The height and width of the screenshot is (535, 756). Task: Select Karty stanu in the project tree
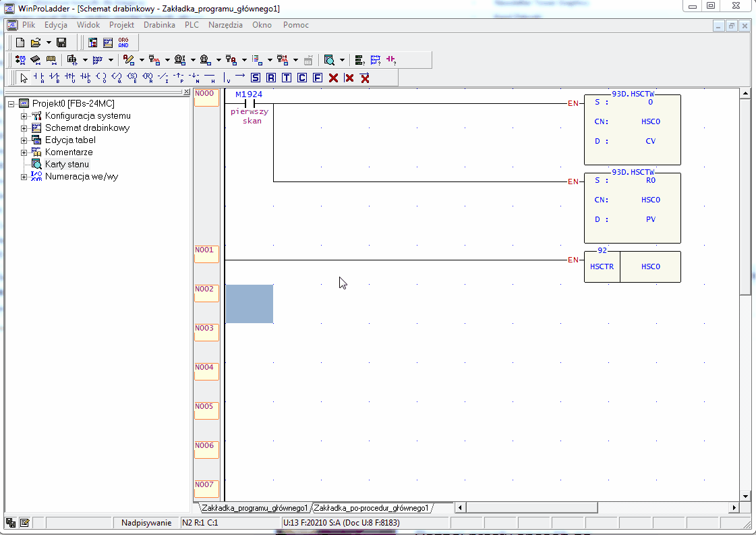point(67,164)
